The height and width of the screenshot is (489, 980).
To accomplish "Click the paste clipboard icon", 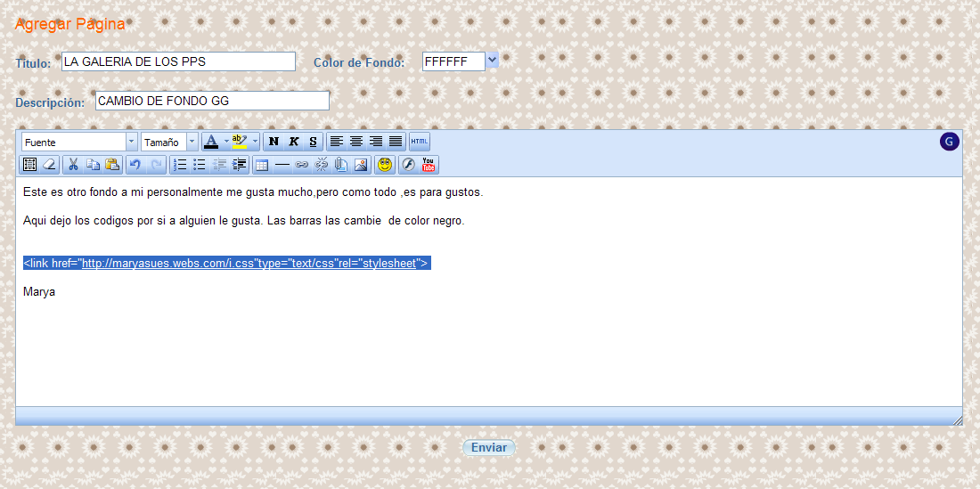I will coord(112,165).
